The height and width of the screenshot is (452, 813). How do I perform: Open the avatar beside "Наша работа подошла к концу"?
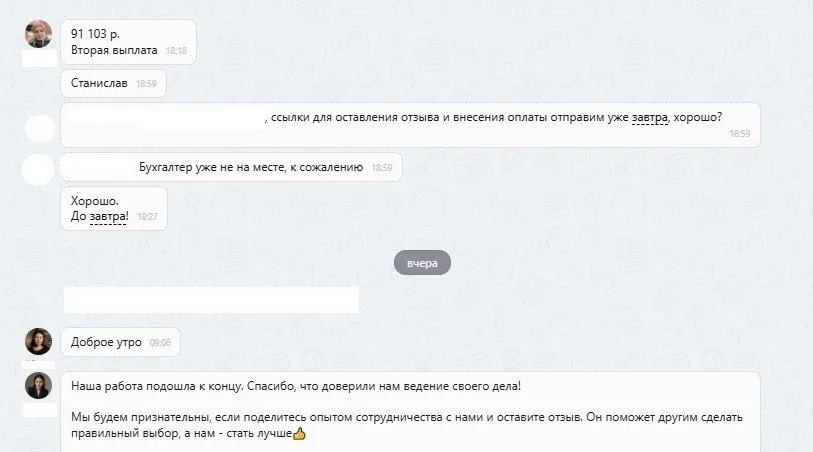(x=38, y=385)
